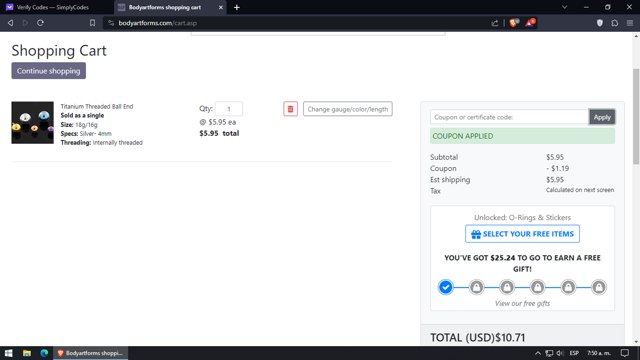Open the clock showing 7:50 a. m.
Screen dimensions: 640x360
point(599,353)
